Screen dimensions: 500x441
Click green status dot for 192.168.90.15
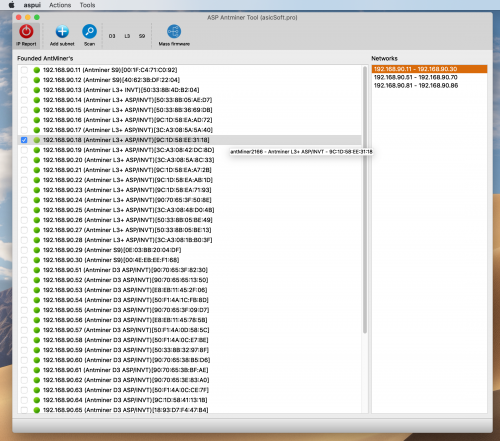37,110
